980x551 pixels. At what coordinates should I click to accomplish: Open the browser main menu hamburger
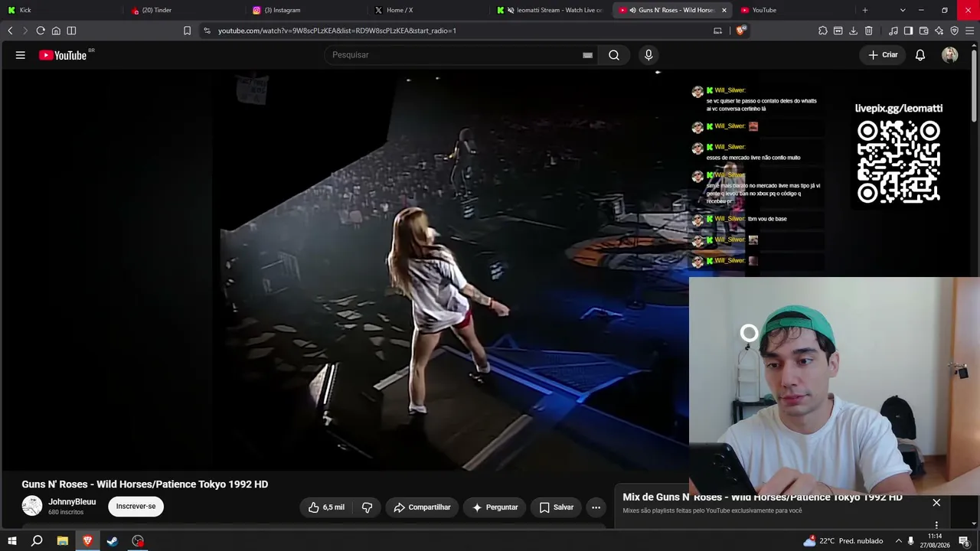tap(970, 31)
